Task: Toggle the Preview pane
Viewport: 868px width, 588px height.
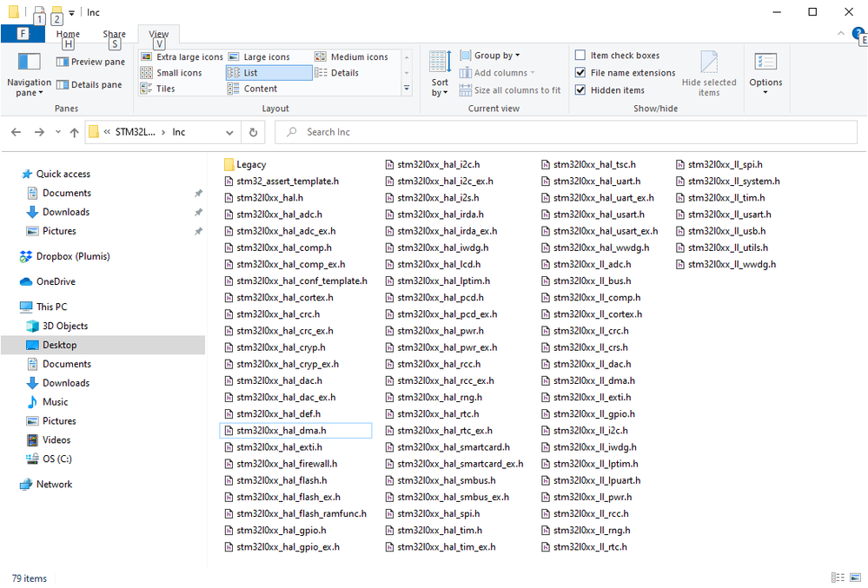Action: 90,62
